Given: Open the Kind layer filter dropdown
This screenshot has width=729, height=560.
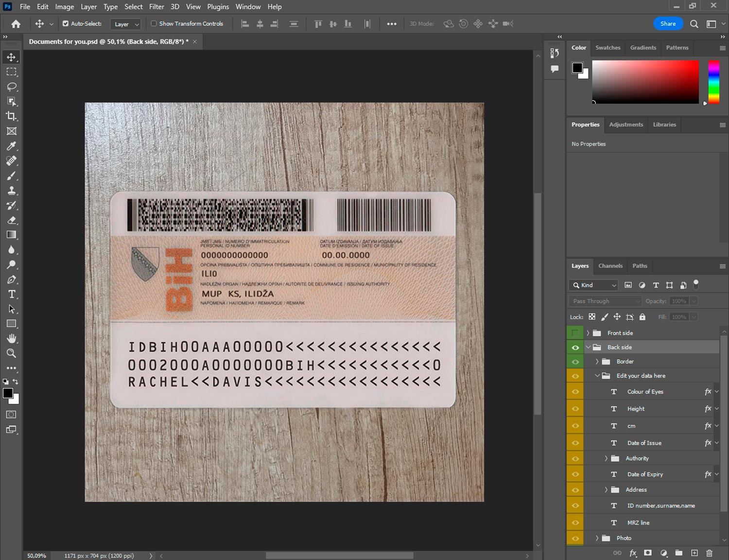Looking at the screenshot, I should (593, 285).
